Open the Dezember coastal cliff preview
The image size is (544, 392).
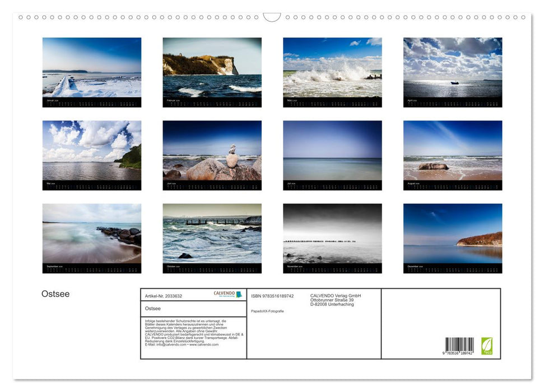click(452, 238)
